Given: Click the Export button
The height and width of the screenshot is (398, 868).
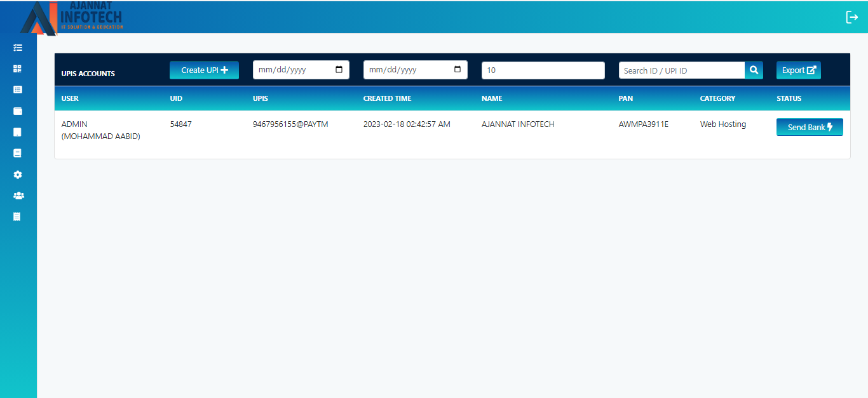Looking at the screenshot, I should [798, 70].
